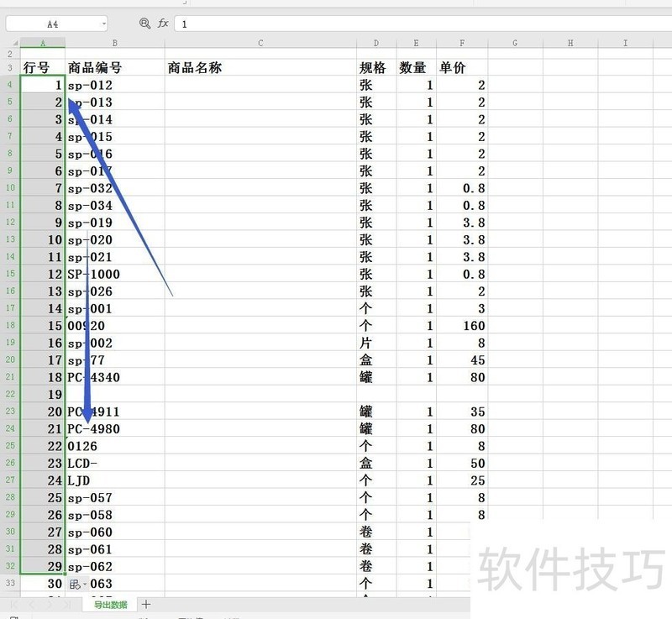Click the 规格 header cell
Viewport: 672px width, 619px height.
(376, 68)
